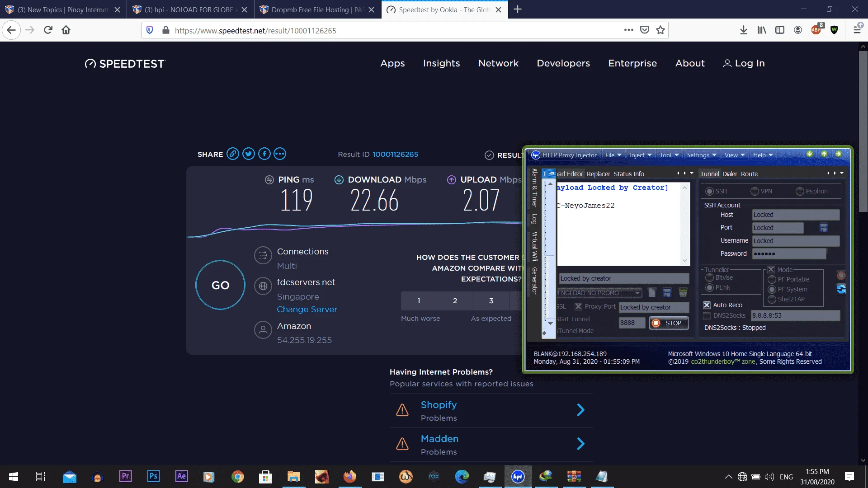Viewport: 868px width, 488px height.
Task: Click rating 2 in the Amazon survey
Action: (x=455, y=301)
